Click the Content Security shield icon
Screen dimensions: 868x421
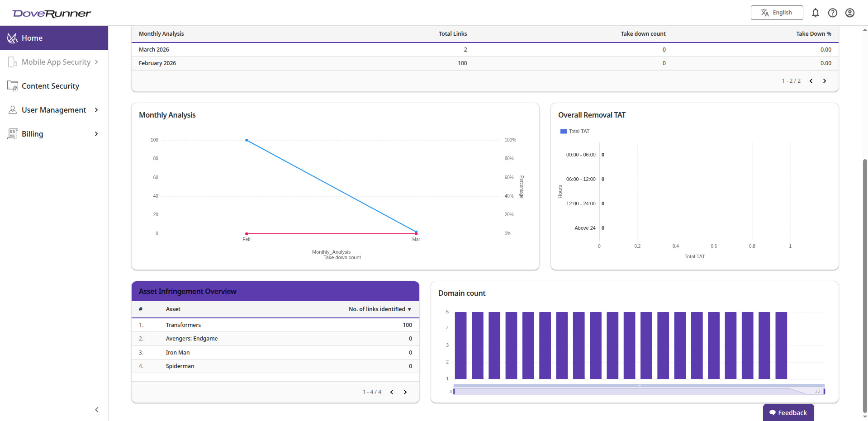12,86
